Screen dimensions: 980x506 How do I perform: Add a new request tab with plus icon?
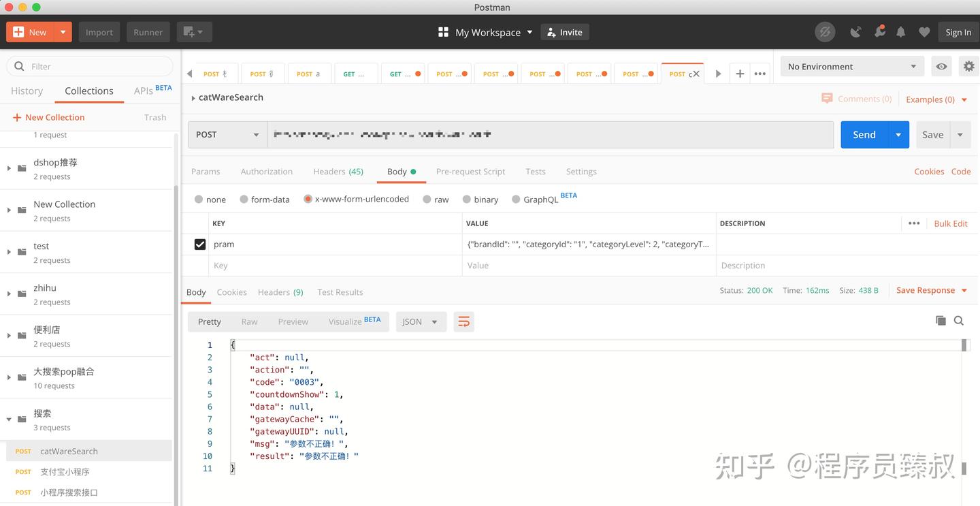[x=740, y=74]
